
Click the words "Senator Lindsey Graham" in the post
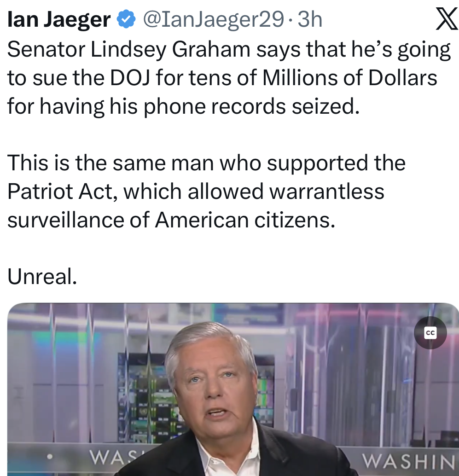(x=129, y=49)
